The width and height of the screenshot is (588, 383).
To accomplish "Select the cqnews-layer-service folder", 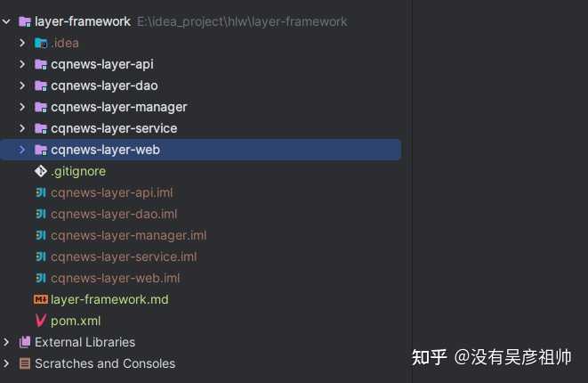I will pos(114,128).
